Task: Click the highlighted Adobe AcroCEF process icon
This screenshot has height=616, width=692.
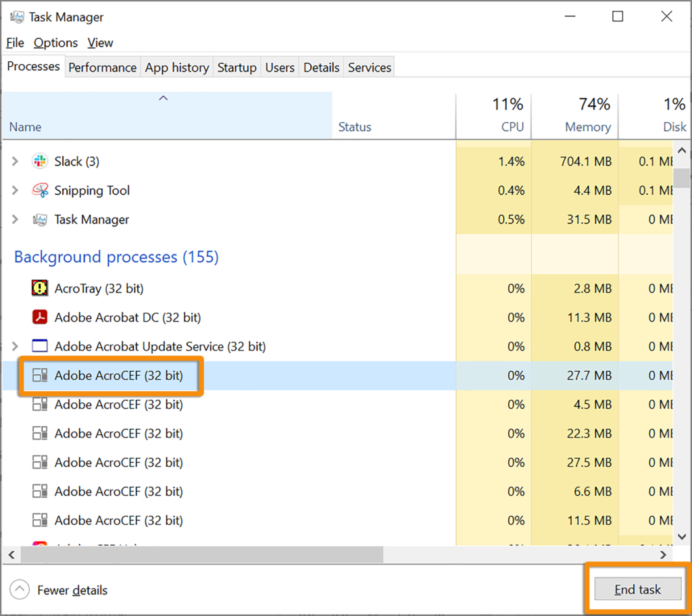Action: point(39,376)
